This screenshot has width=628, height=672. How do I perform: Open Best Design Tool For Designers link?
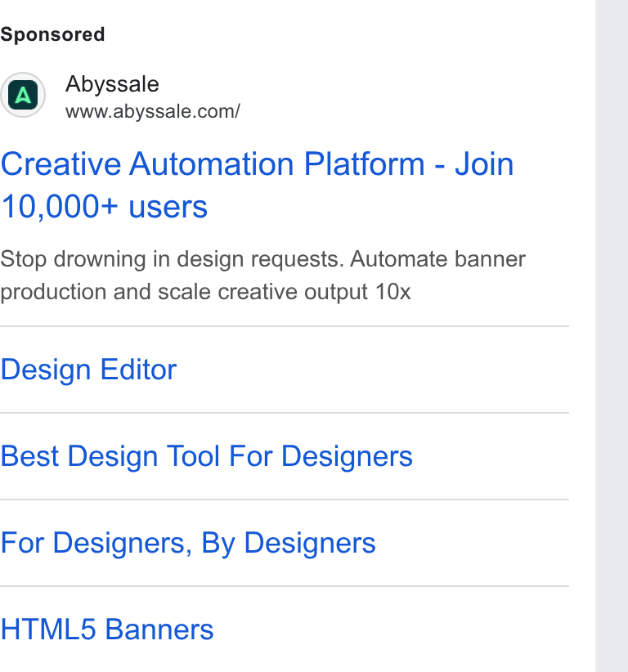206,456
